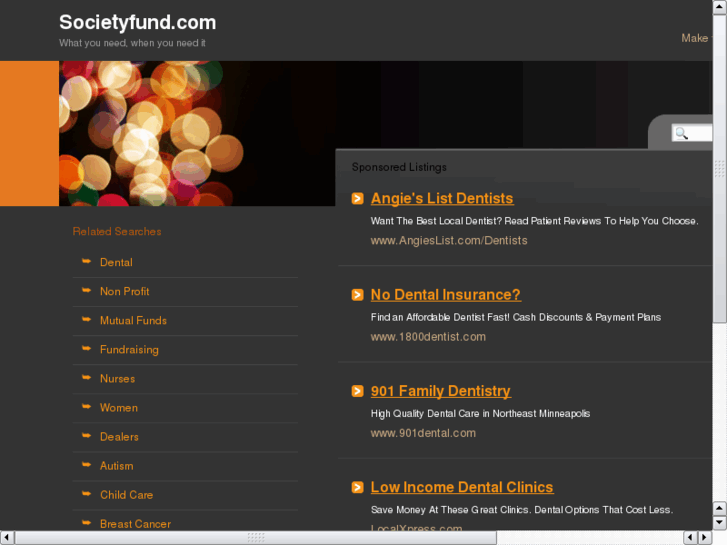Click the arrow bullet next to Dealers
Screen dimensions: 727x545
(86, 436)
